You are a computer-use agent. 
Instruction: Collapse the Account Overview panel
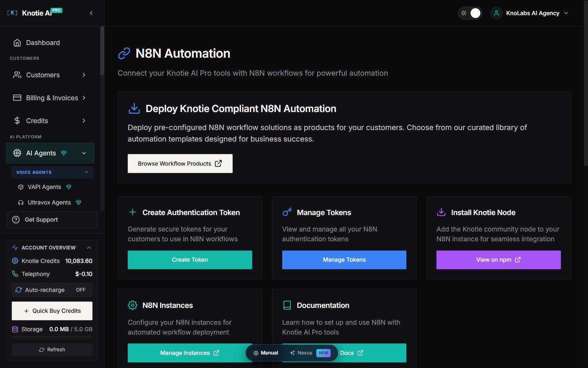point(89,248)
